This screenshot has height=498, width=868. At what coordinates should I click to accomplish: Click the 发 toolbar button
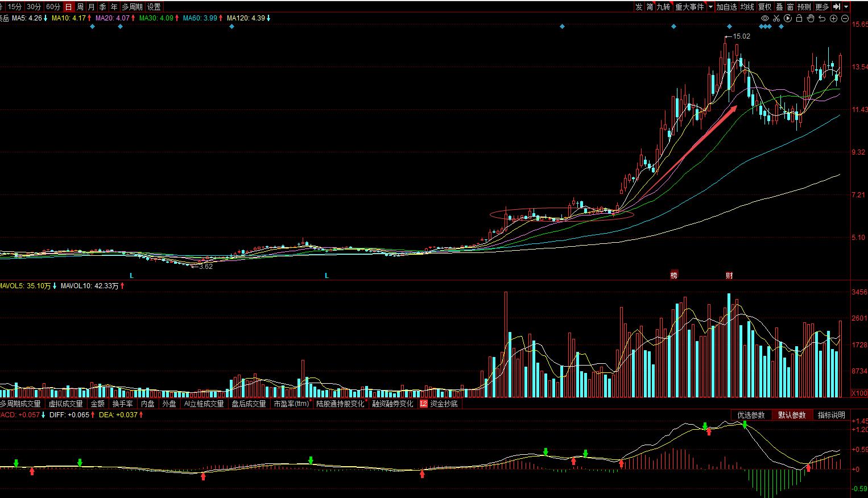point(639,7)
